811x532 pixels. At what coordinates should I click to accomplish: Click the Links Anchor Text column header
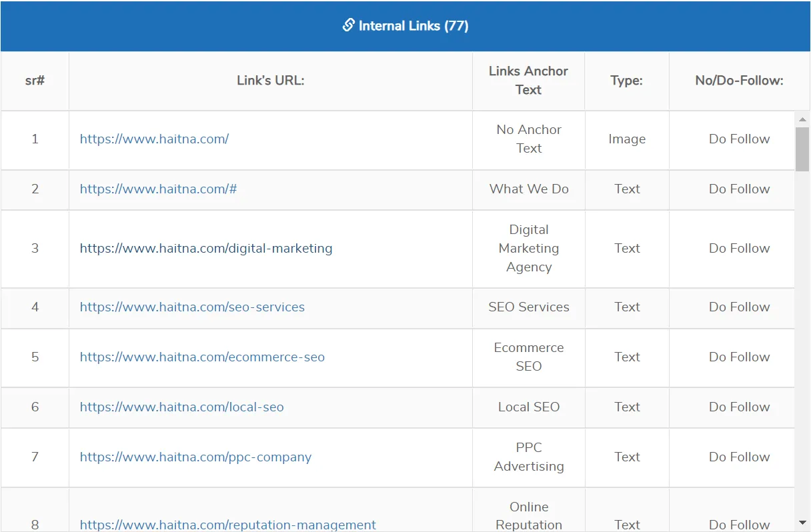coord(528,81)
